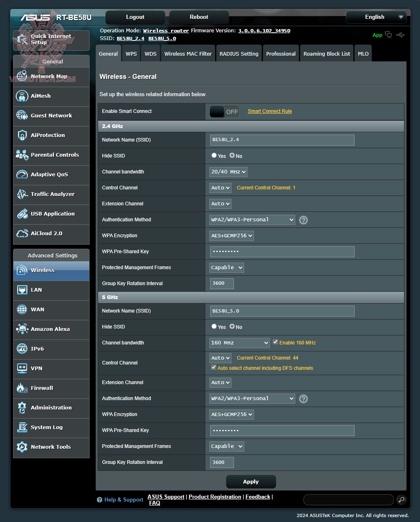The image size is (420, 522).
Task: Open Wireless MAC Filter tab
Action: pyautogui.click(x=188, y=54)
